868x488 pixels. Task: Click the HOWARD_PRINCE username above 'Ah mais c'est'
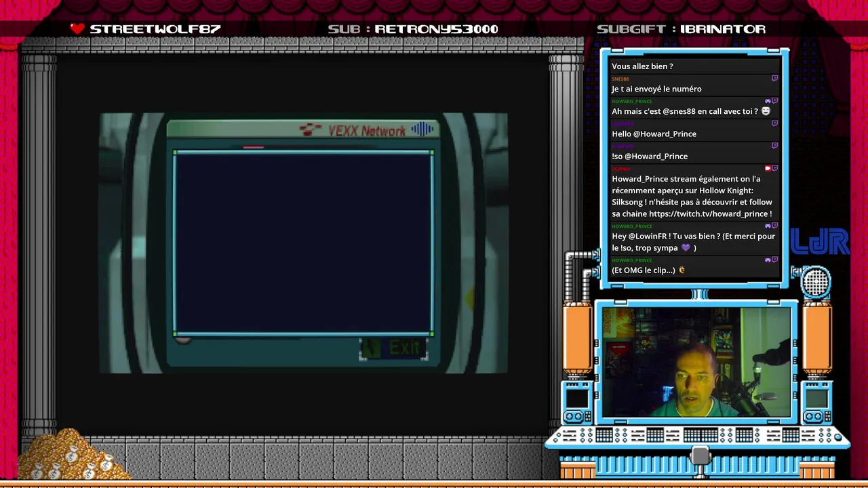coord(631,101)
